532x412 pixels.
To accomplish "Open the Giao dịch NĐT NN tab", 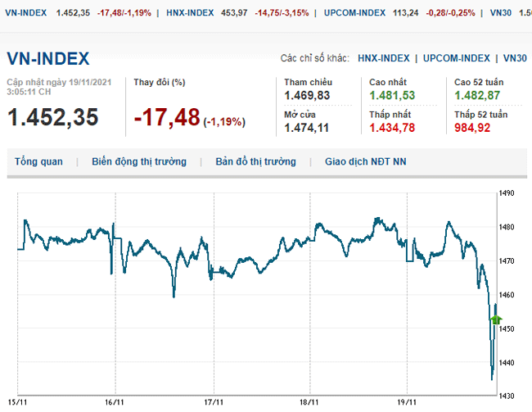I will [365, 162].
